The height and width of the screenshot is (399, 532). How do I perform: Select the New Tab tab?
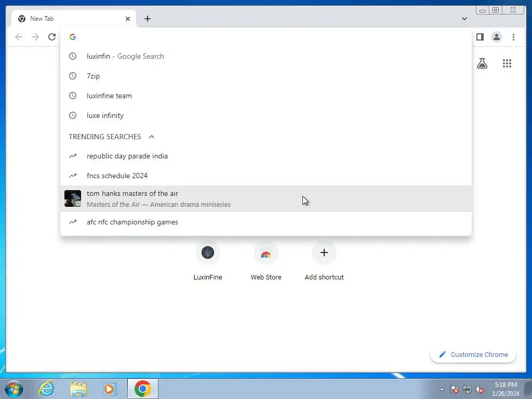tap(74, 19)
